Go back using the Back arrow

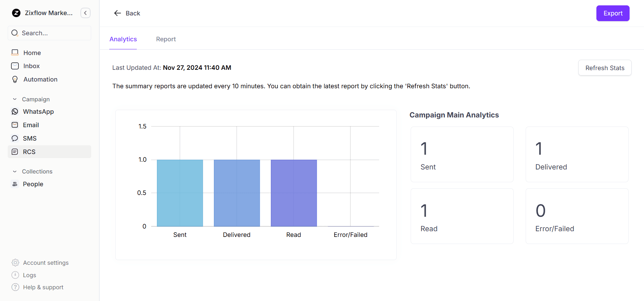point(118,13)
